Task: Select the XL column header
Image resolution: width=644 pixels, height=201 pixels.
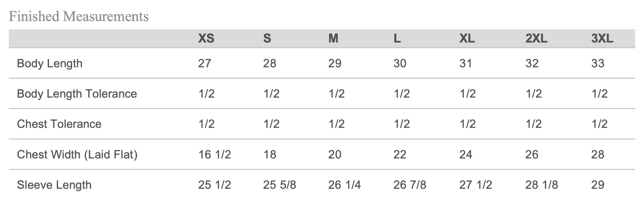Action: 467,39
